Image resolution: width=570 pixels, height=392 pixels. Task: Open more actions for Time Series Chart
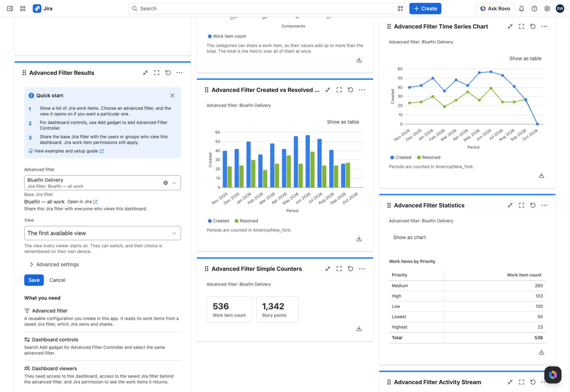(544, 26)
